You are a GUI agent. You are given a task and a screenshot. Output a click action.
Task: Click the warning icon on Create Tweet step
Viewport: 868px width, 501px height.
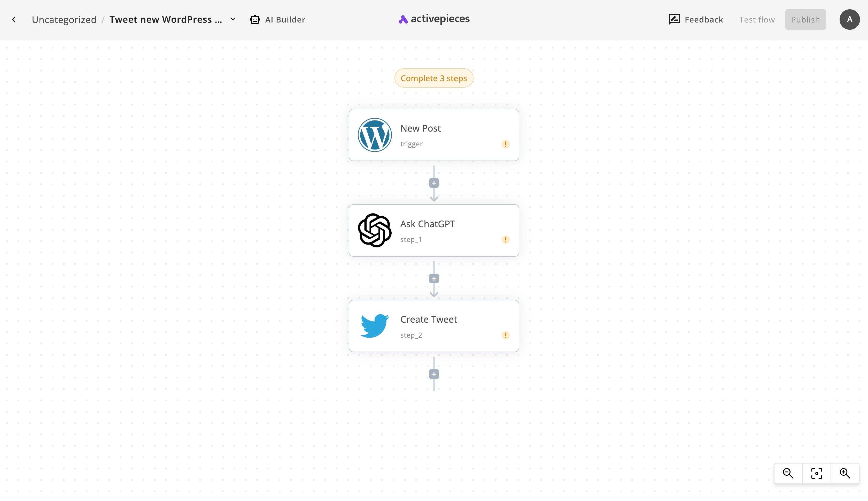505,335
